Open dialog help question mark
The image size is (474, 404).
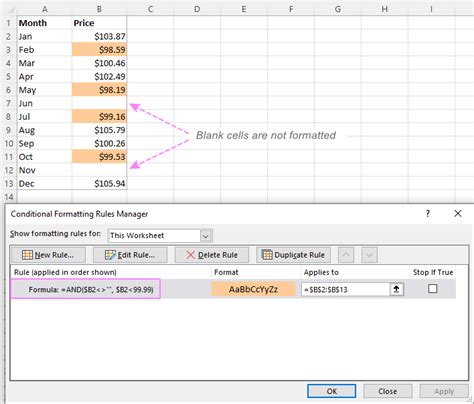click(x=428, y=214)
